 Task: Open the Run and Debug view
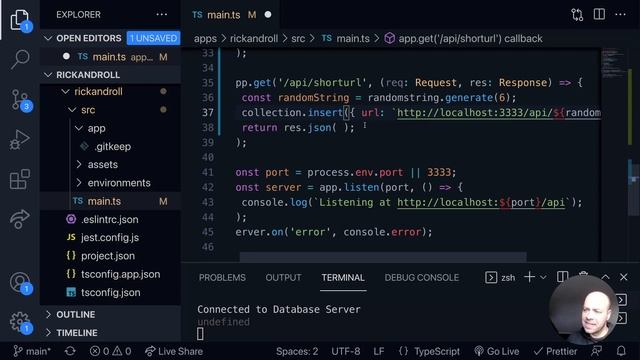point(20,140)
